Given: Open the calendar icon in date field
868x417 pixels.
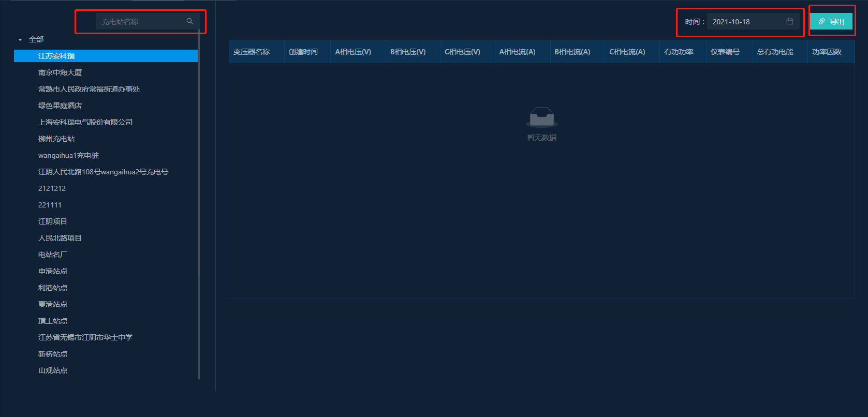Looking at the screenshot, I should click(789, 21).
